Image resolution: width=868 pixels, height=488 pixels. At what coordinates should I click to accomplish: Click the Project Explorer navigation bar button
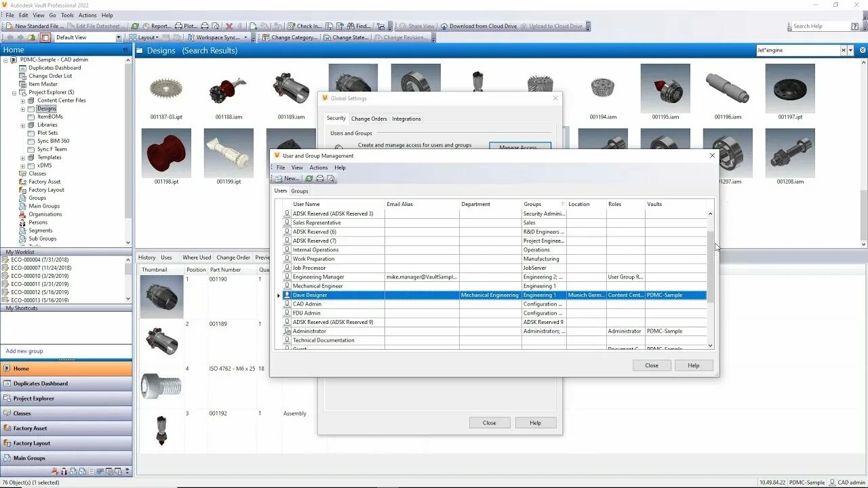pyautogui.click(x=66, y=399)
